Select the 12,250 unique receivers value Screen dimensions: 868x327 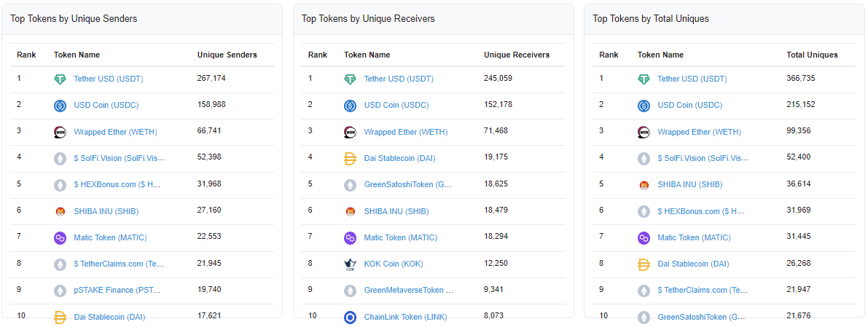(496, 264)
